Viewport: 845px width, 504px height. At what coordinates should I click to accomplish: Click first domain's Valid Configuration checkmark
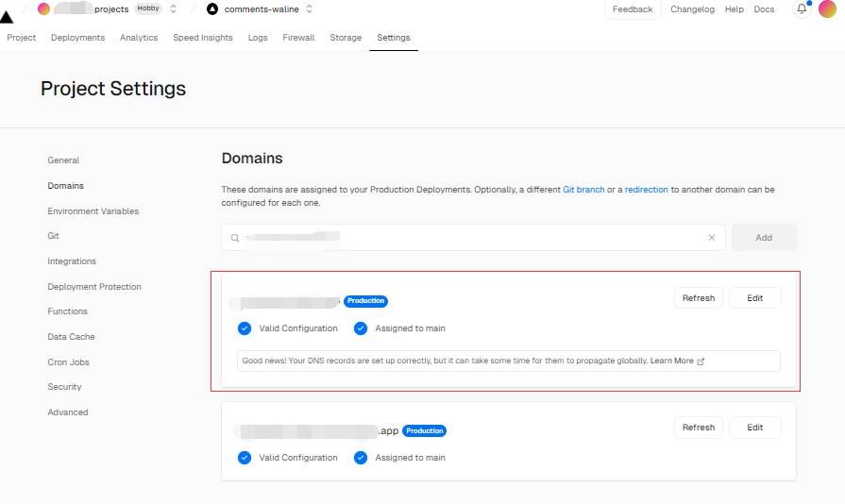tap(245, 328)
